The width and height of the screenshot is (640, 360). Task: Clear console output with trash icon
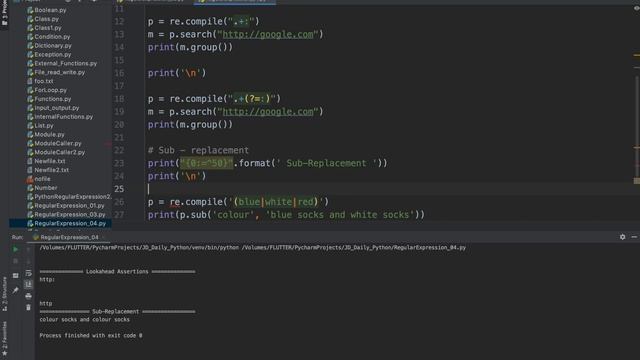coord(28,307)
